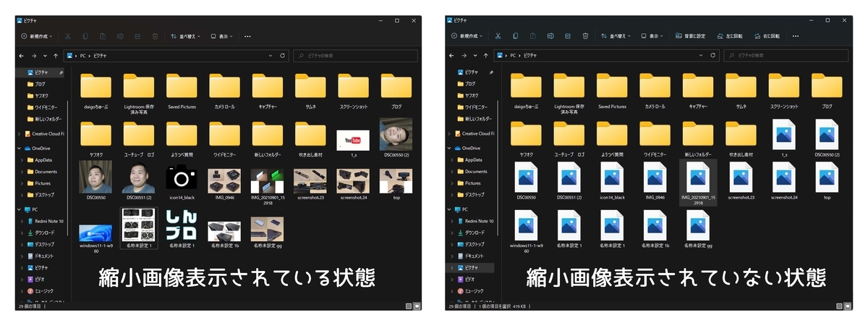Image resolution: width=868 pixels, height=326 pixels.
Task: Select icon14_black camera thumbnail in left window
Action: pos(182,181)
